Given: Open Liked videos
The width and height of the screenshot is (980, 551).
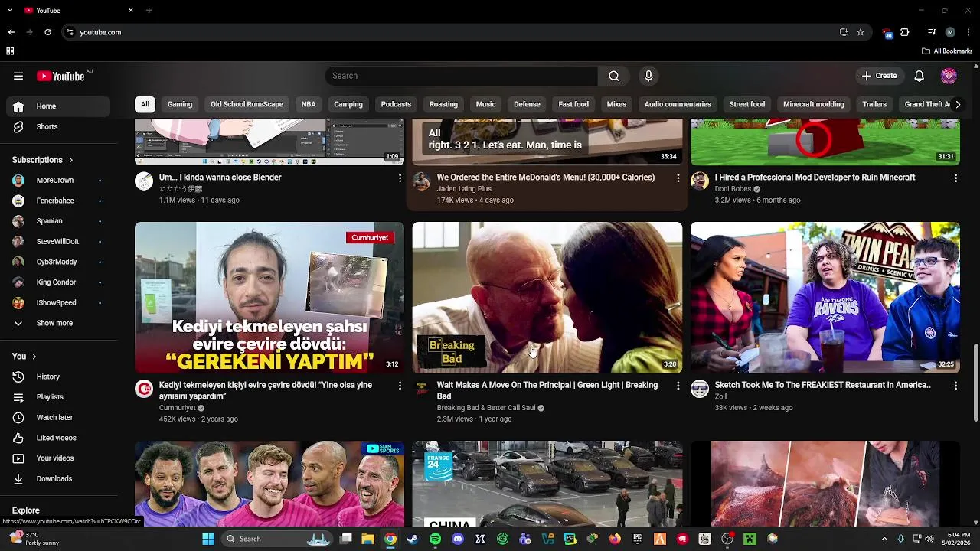Looking at the screenshot, I should click(58, 438).
